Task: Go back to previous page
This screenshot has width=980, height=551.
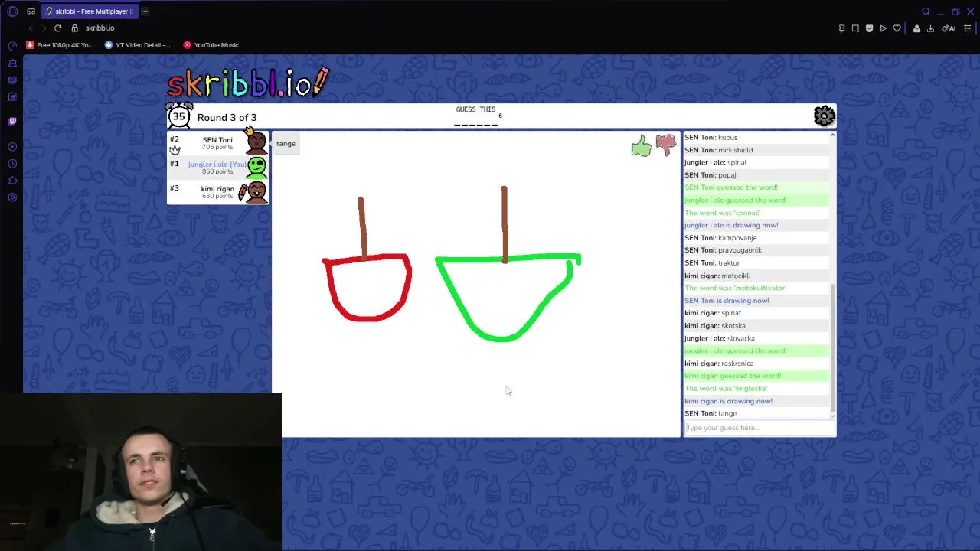Action: [31, 28]
